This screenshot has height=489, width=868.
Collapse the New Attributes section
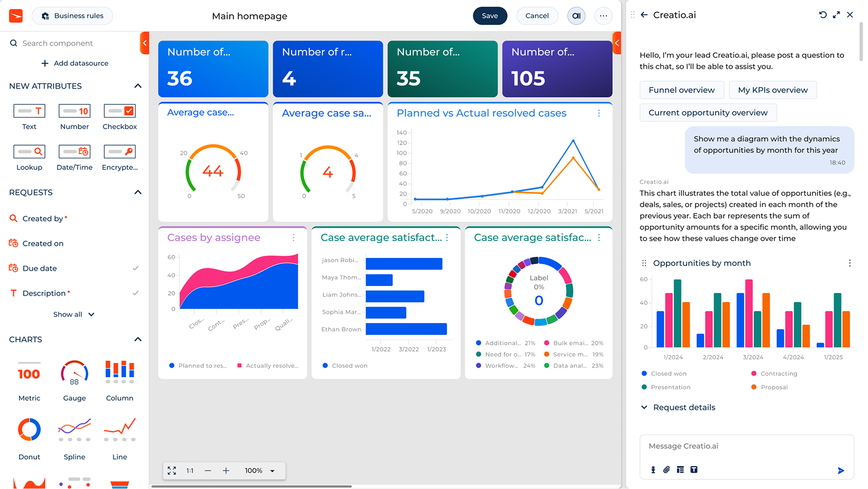pyautogui.click(x=138, y=86)
